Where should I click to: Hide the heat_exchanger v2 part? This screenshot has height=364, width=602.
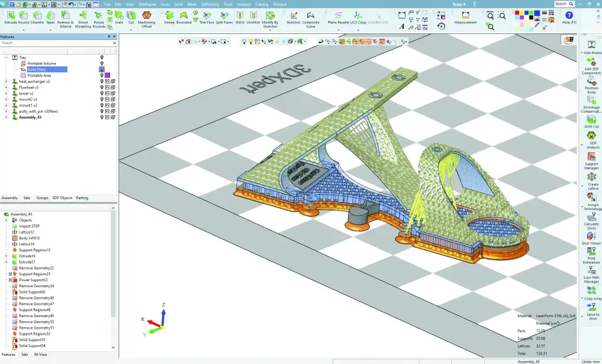(102, 82)
